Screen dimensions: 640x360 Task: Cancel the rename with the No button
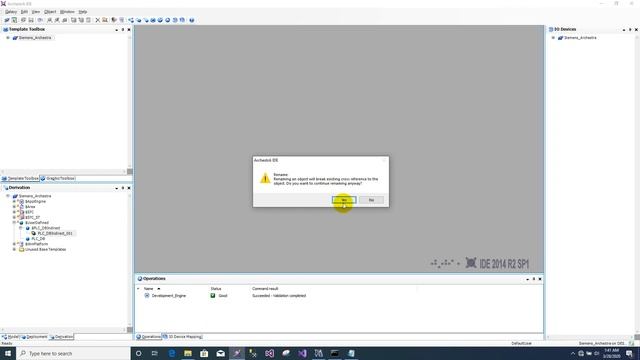[371, 200]
